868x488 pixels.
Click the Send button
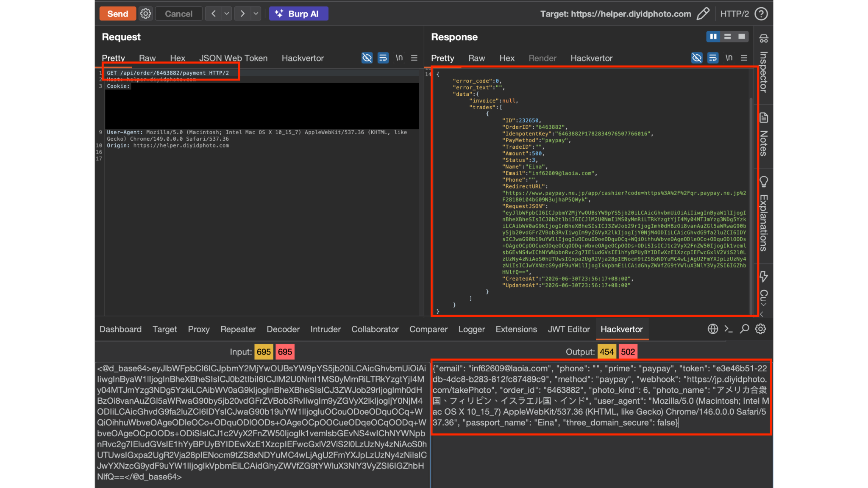click(x=118, y=14)
